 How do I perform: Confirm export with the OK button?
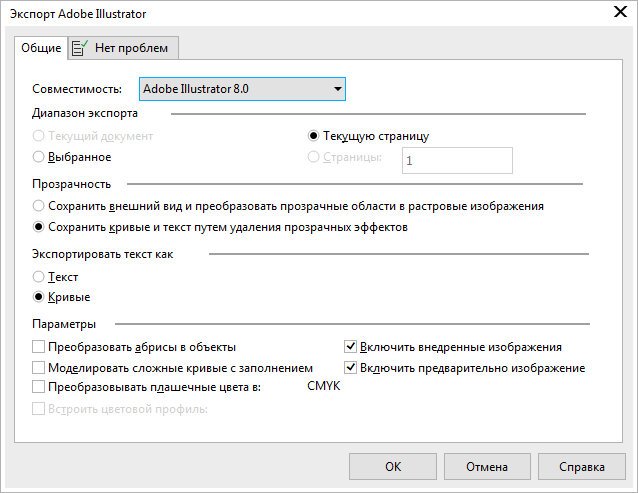click(393, 467)
